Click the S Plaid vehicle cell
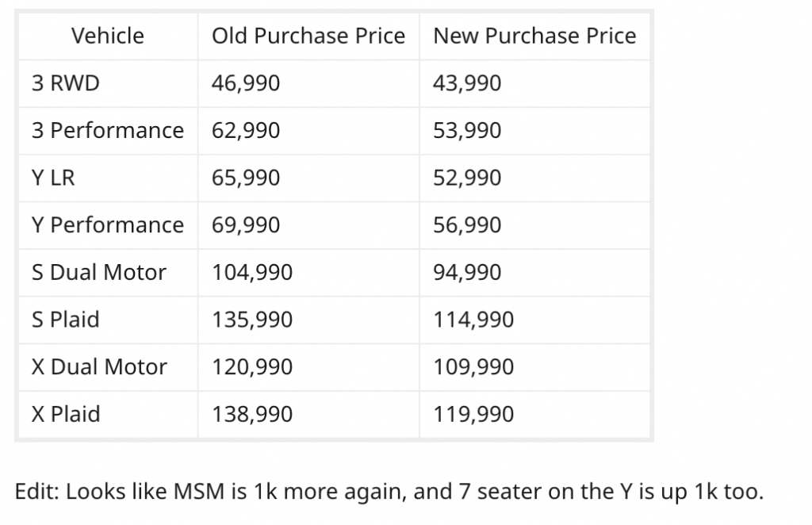Viewport: 812px width, 525px height. (x=108, y=320)
